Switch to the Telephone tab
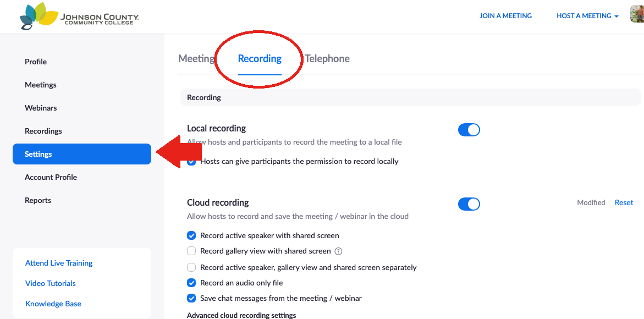 [327, 59]
